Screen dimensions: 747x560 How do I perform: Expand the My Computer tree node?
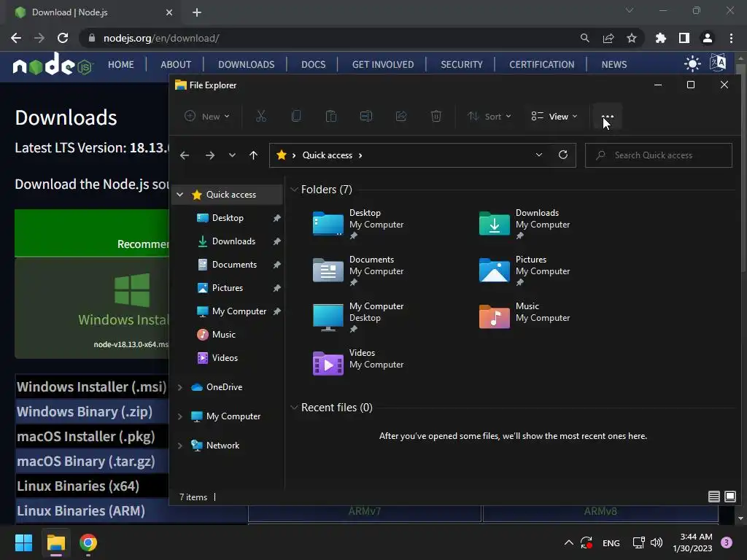[179, 416]
